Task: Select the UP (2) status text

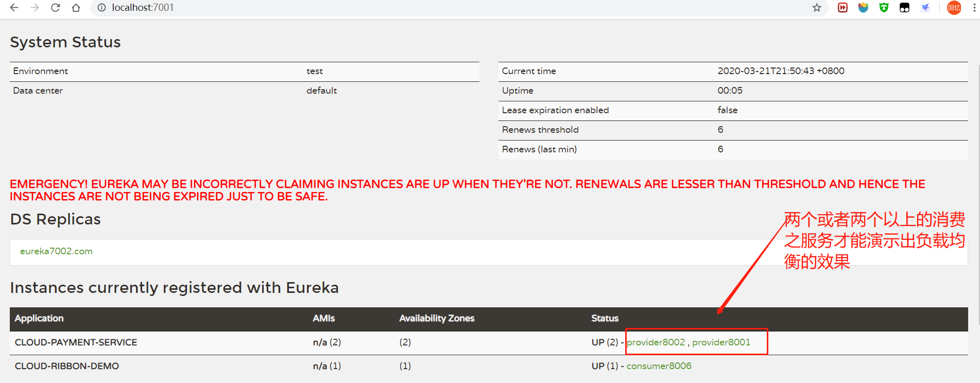Action: pos(605,342)
